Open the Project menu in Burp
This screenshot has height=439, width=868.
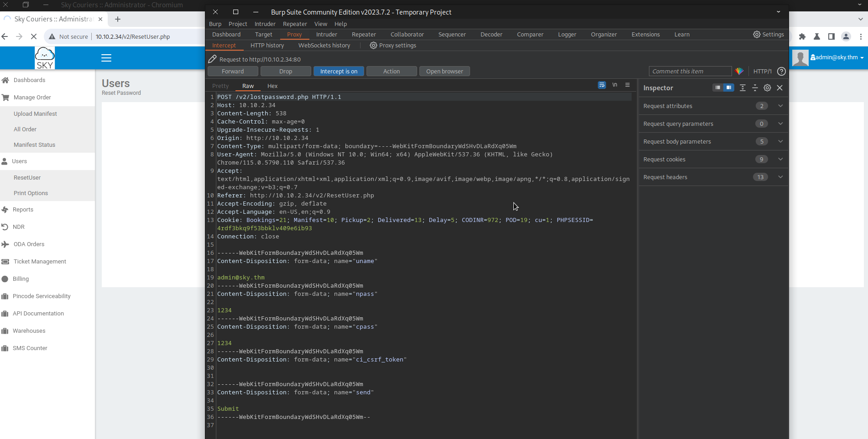238,24
